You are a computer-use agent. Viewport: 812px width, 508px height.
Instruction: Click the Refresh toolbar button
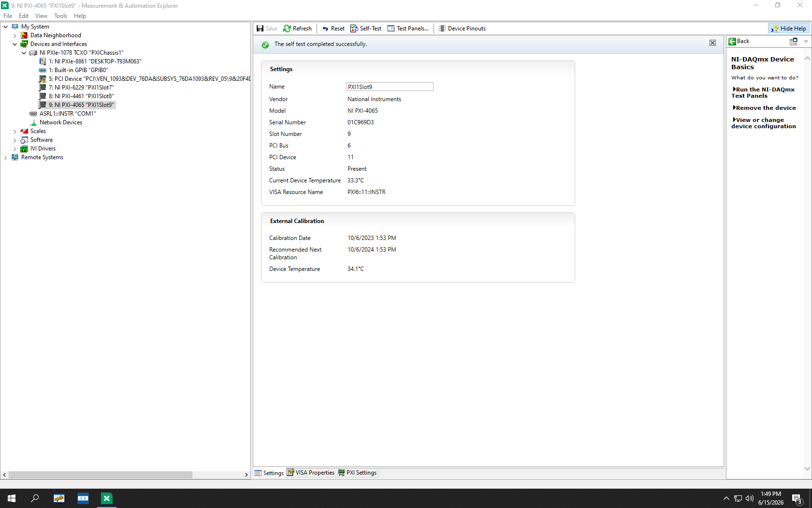pyautogui.click(x=298, y=29)
